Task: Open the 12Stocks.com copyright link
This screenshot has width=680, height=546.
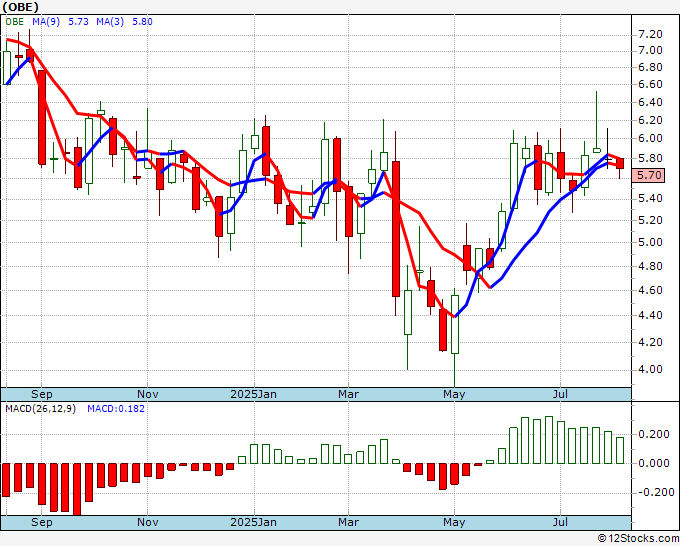Action: pos(638,538)
